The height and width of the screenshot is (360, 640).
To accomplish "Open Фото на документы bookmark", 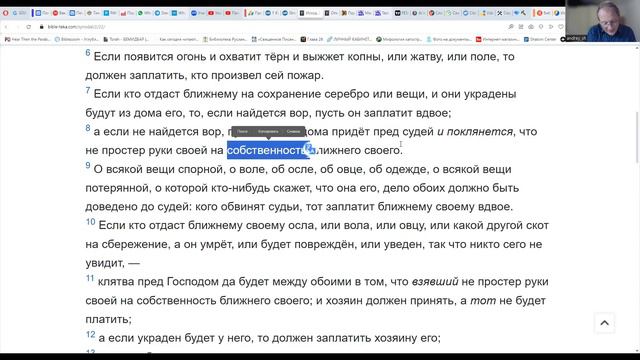I will pyautogui.click(x=449, y=39).
